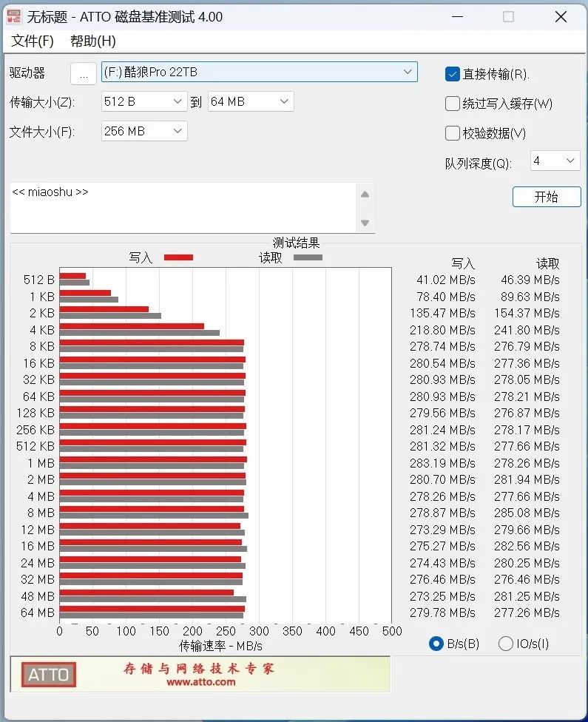Open the queue depth dropdown set to 4
This screenshot has height=722, width=588.
(555, 161)
